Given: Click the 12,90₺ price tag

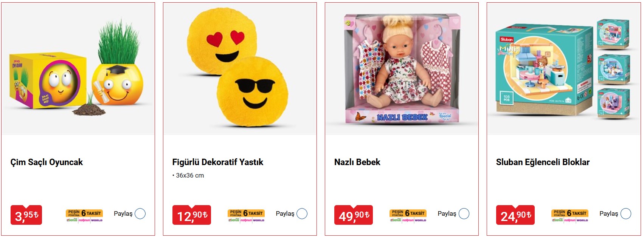Looking at the screenshot, I should (x=192, y=215).
